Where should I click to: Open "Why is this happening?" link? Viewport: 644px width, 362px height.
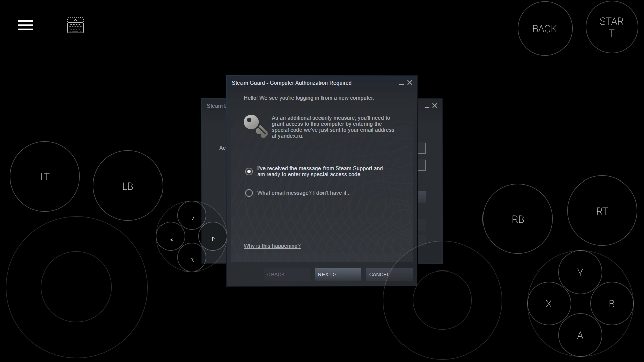pyautogui.click(x=272, y=246)
